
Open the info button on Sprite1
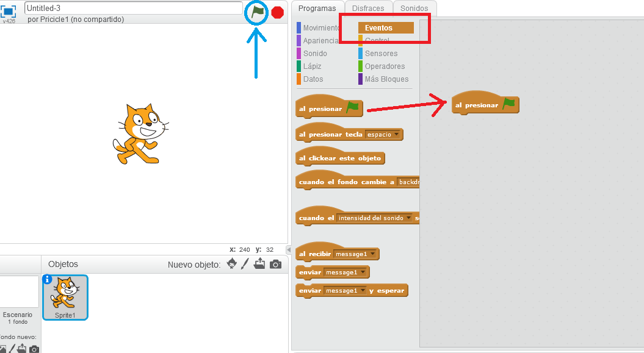pos(47,279)
